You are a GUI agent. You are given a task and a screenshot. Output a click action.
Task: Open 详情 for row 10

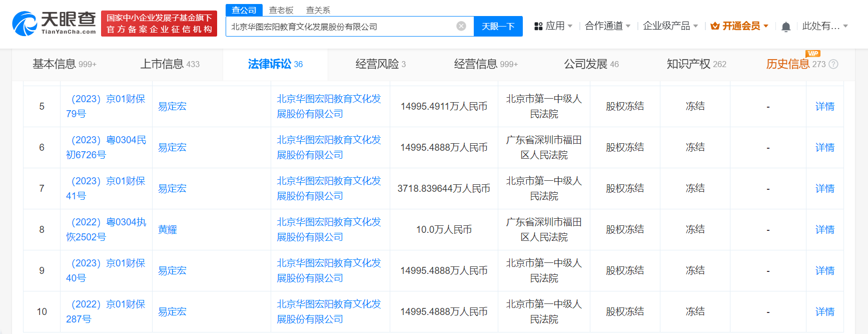point(825,311)
